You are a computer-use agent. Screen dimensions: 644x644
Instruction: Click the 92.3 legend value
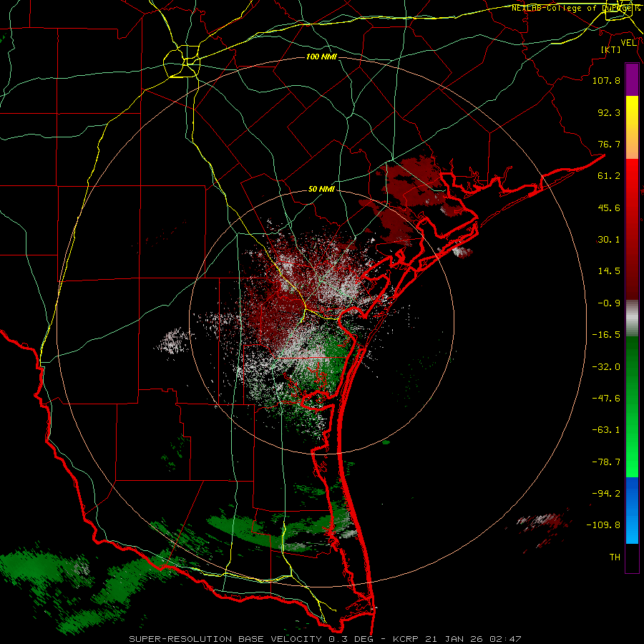(609, 112)
